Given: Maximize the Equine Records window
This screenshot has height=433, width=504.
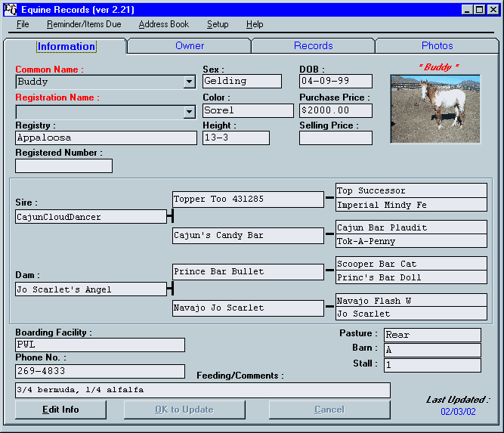Looking at the screenshot, I should (480, 10).
